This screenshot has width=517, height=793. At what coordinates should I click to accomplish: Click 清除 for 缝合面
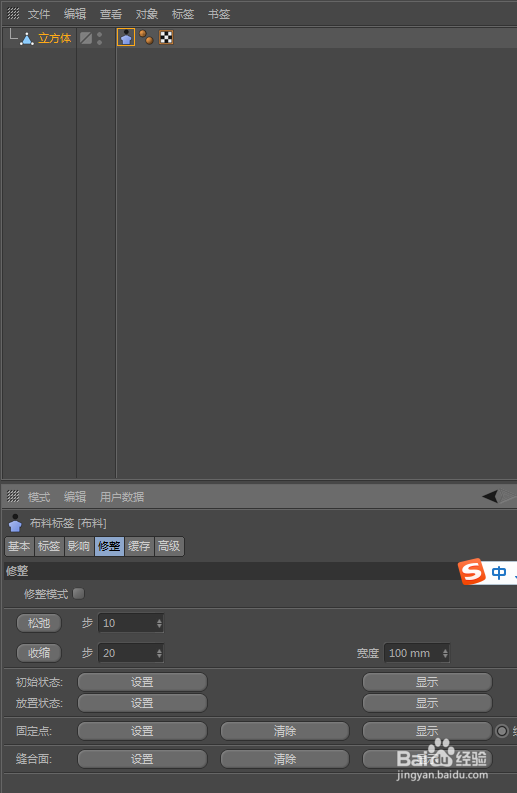[x=285, y=759]
